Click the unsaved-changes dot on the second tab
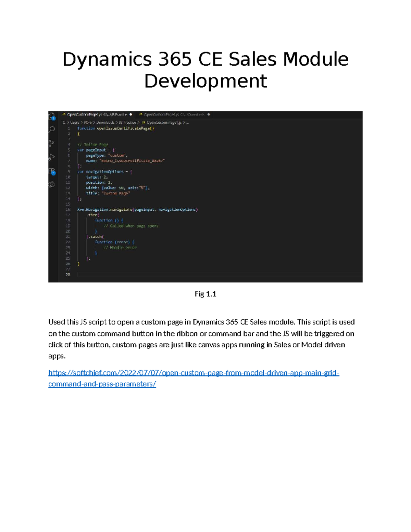Viewport: 411px width, 532px height. click(209, 114)
